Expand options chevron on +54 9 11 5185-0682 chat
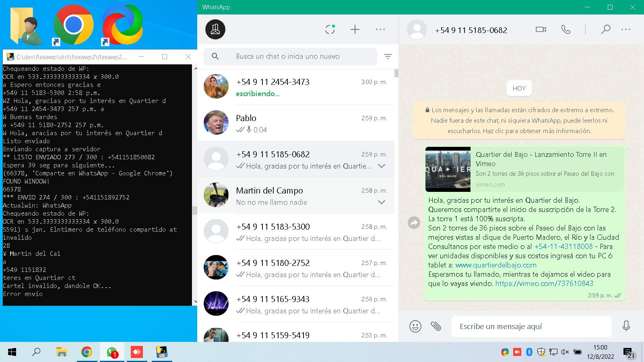Image resolution: width=644 pixels, height=362 pixels. click(382, 166)
